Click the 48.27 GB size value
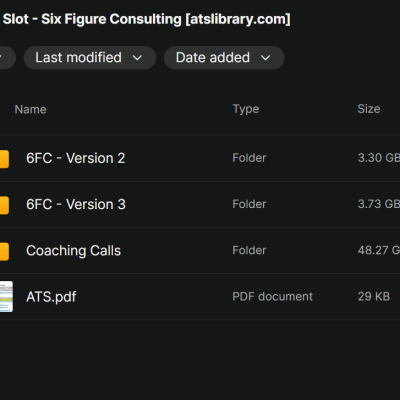Viewport: 400px width, 400px height. click(379, 250)
